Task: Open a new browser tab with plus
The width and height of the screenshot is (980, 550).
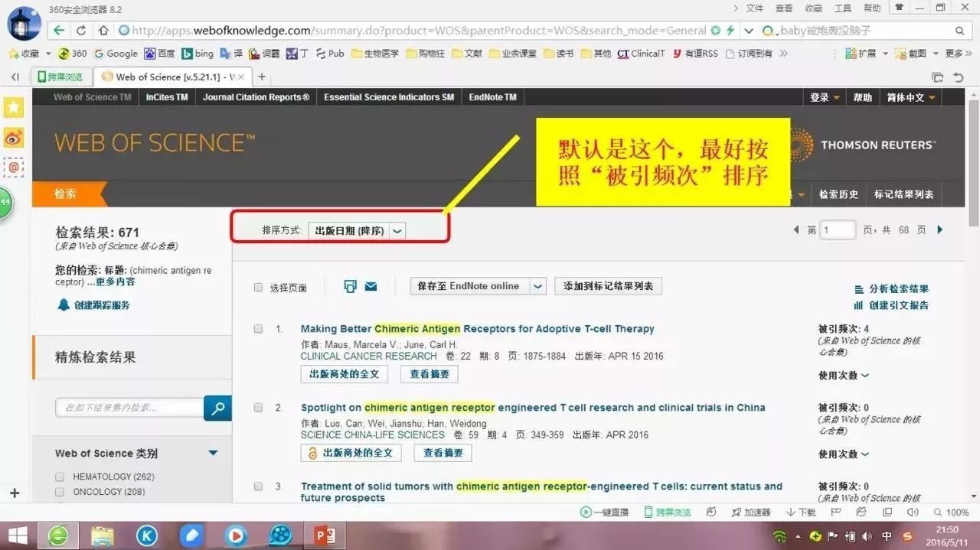Action: pyautogui.click(x=262, y=76)
